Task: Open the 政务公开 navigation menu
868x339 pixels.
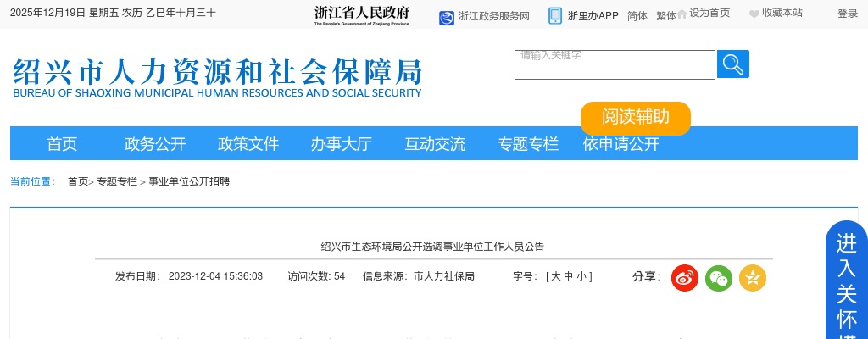Action: click(x=155, y=144)
